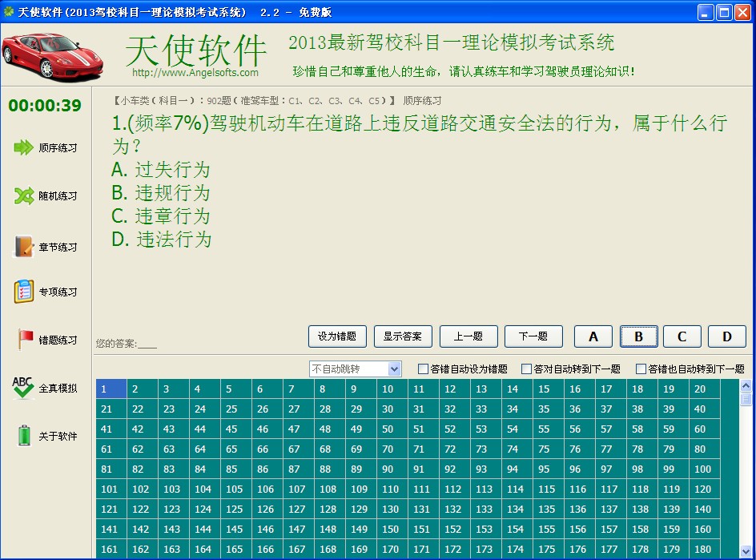Click the red sports car logo
This screenshot has height=560, width=756.
tap(52, 56)
